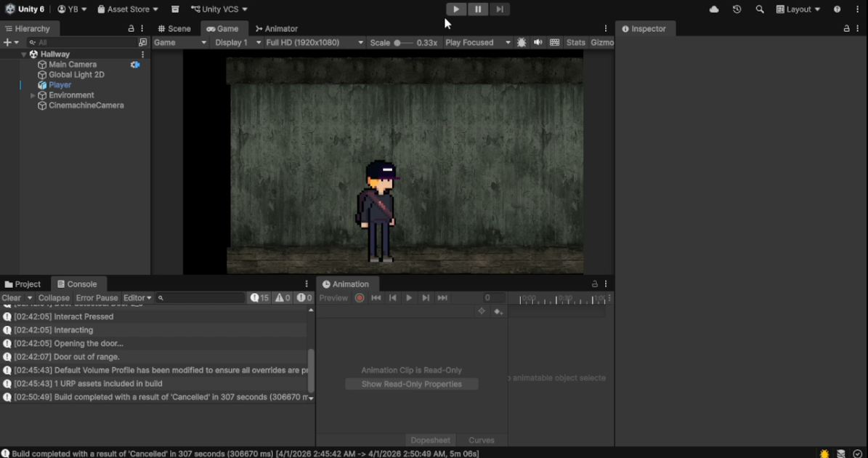
Task: Advance one frame with the Step button
Action: (x=499, y=9)
